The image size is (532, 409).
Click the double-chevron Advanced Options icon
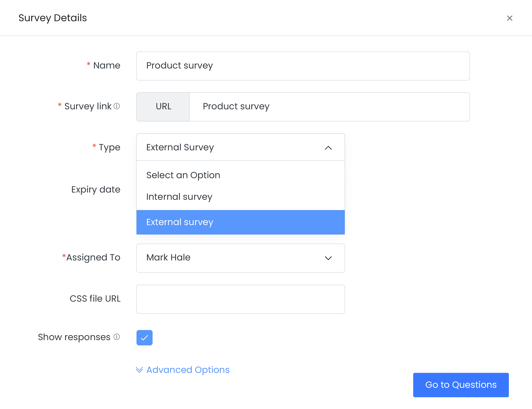pyautogui.click(x=139, y=370)
